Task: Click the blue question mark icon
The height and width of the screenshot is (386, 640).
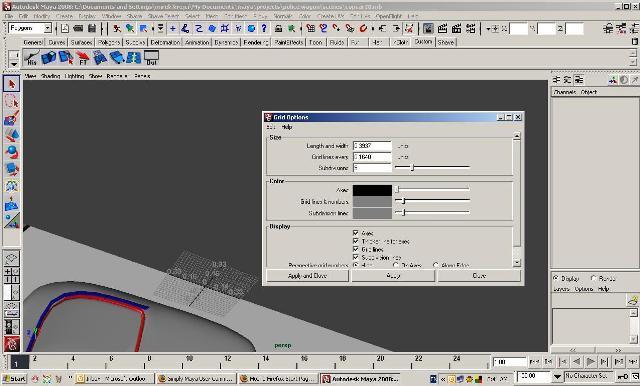Action: coord(264,28)
